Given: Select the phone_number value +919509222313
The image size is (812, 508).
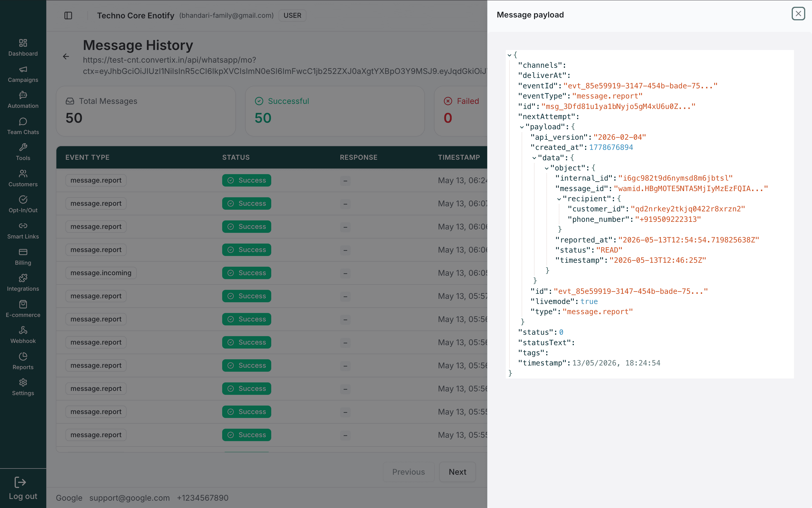Looking at the screenshot, I should pyautogui.click(x=668, y=219).
